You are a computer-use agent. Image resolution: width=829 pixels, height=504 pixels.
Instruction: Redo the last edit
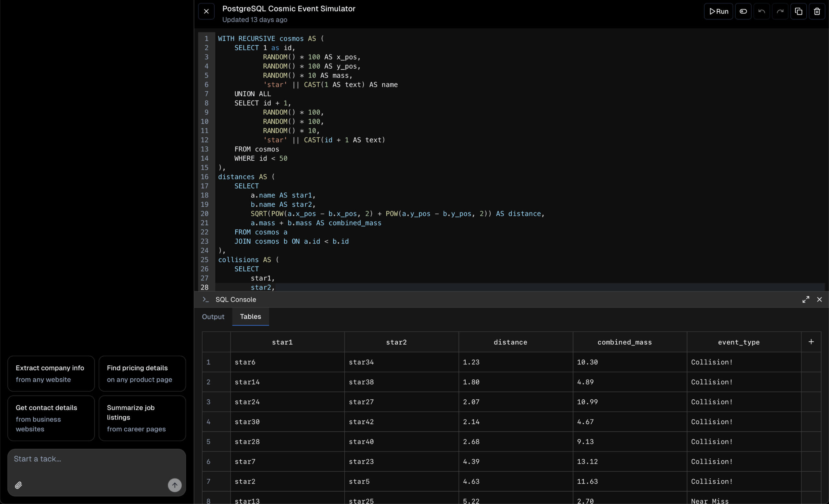click(780, 11)
